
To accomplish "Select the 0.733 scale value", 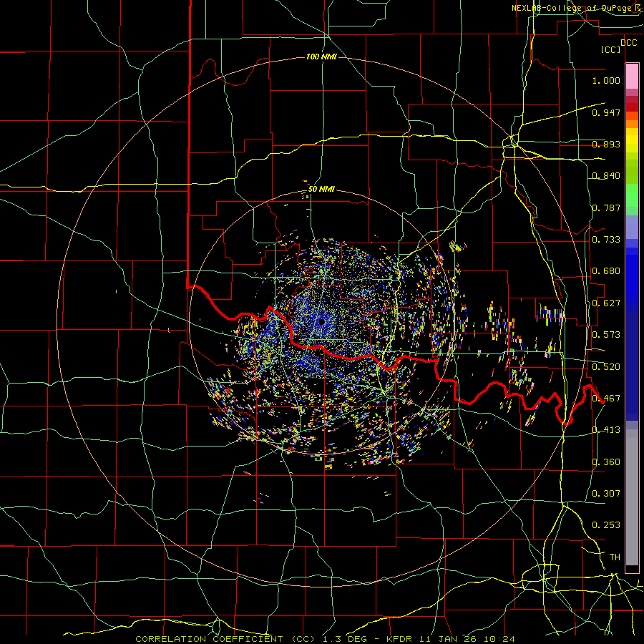I will pyautogui.click(x=606, y=240).
